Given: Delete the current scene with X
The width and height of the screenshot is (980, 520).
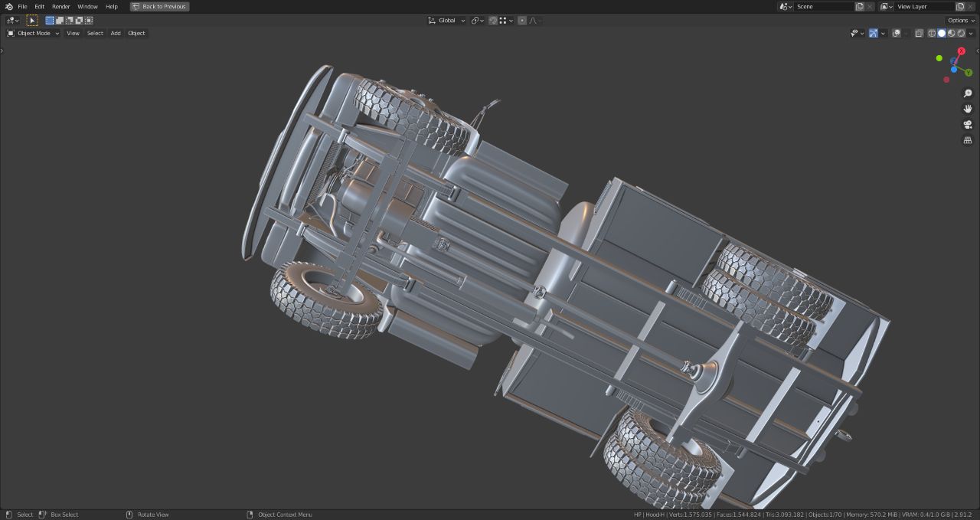Looking at the screenshot, I should click(x=870, y=6).
